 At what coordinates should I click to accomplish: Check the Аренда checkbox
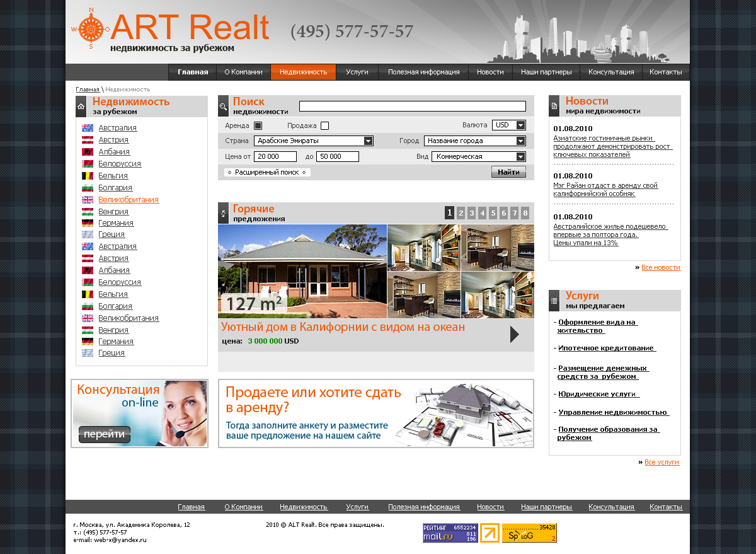point(258,125)
